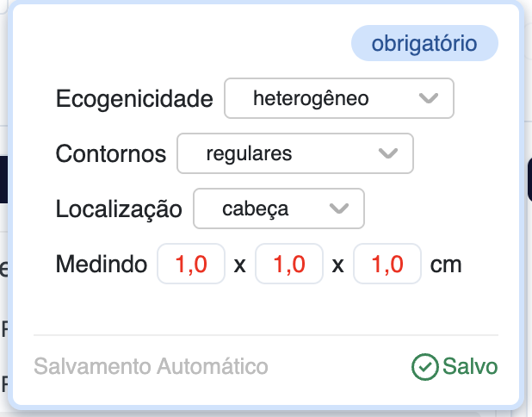Select the middle Medindo dimension field
Viewport: 532px width, 417px height.
pos(289,265)
